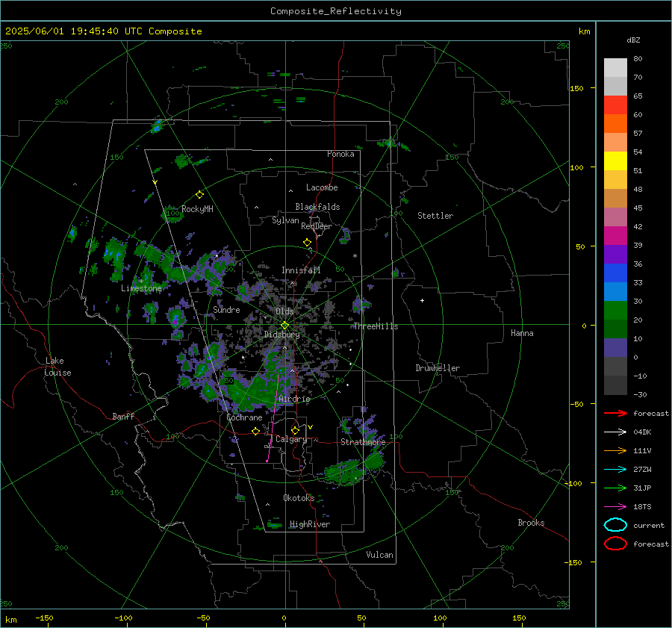
Task: Click the Okotoks label
Action: click(x=299, y=497)
